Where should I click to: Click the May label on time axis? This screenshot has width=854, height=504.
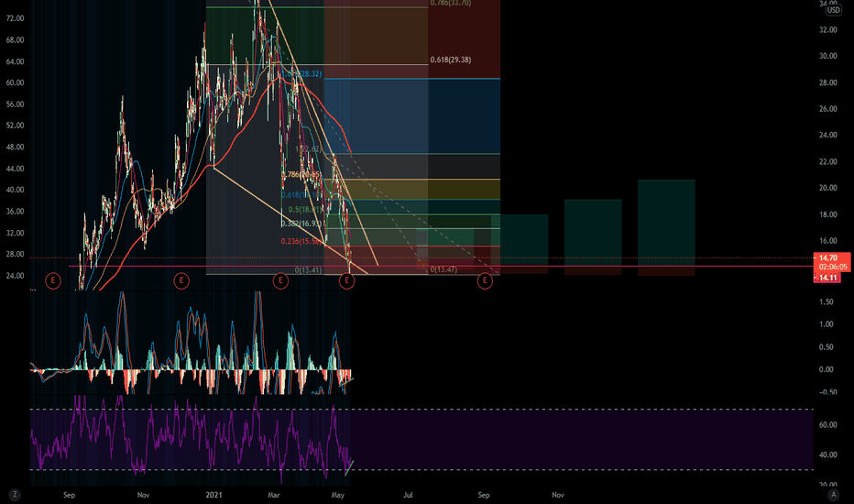click(338, 495)
